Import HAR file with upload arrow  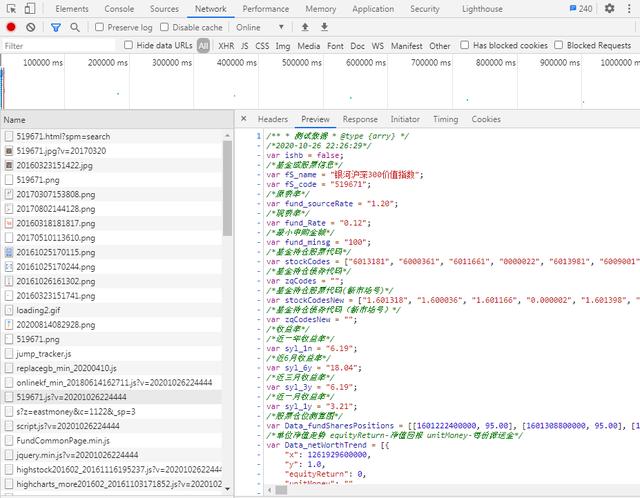click(305, 27)
